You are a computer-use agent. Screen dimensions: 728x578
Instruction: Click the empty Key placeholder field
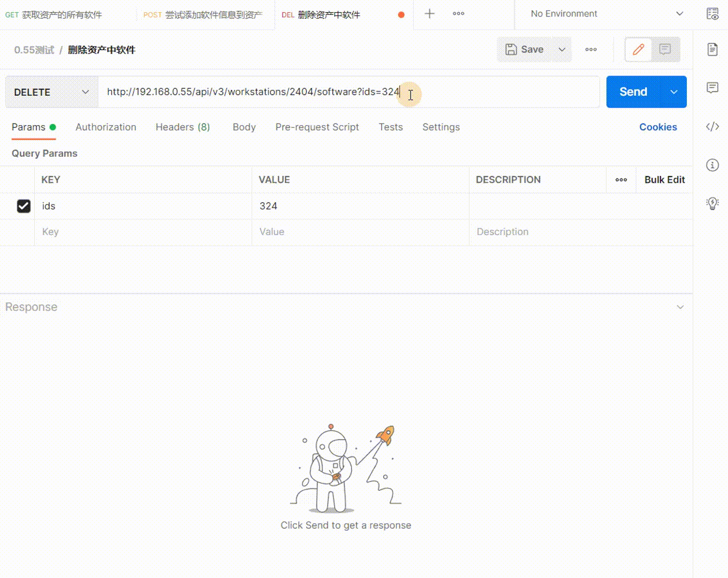(143, 232)
